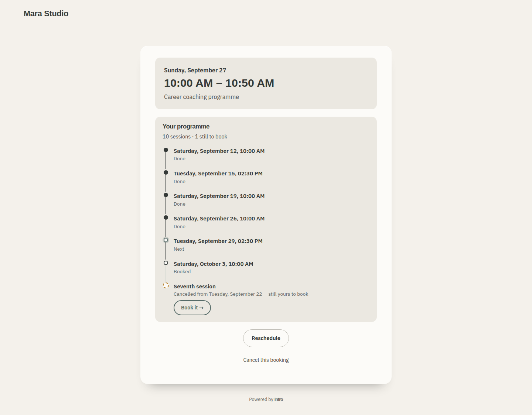Image resolution: width=532 pixels, height=415 pixels.
Task: Select the text 'Tuesday, September 15, 02:30 PM'
Action: pos(218,174)
